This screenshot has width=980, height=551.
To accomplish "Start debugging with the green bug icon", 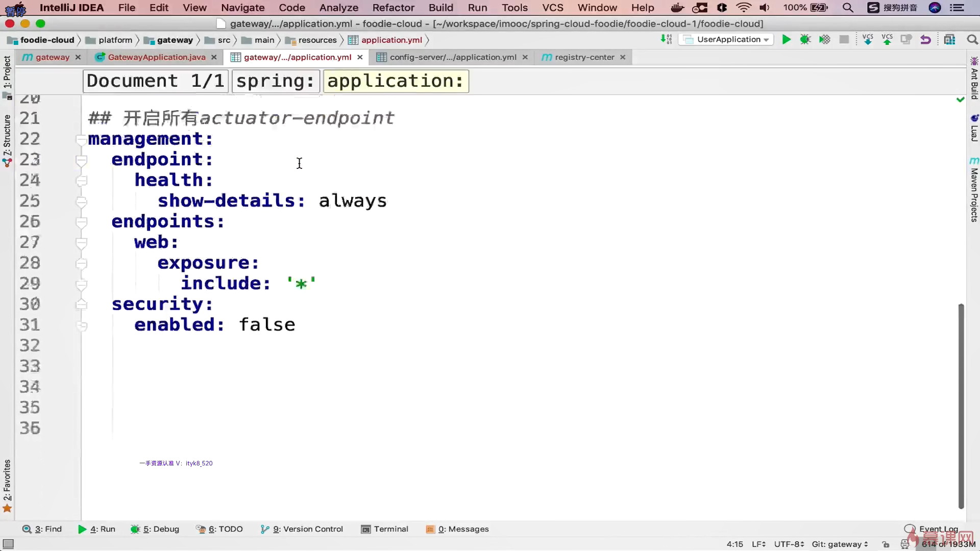I will pos(805,39).
